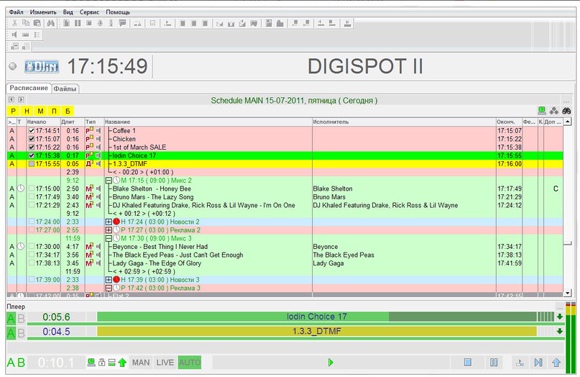This screenshot has height=377, width=580.
Task: Uncheck the Chicken row checkbox
Action: 31,139
